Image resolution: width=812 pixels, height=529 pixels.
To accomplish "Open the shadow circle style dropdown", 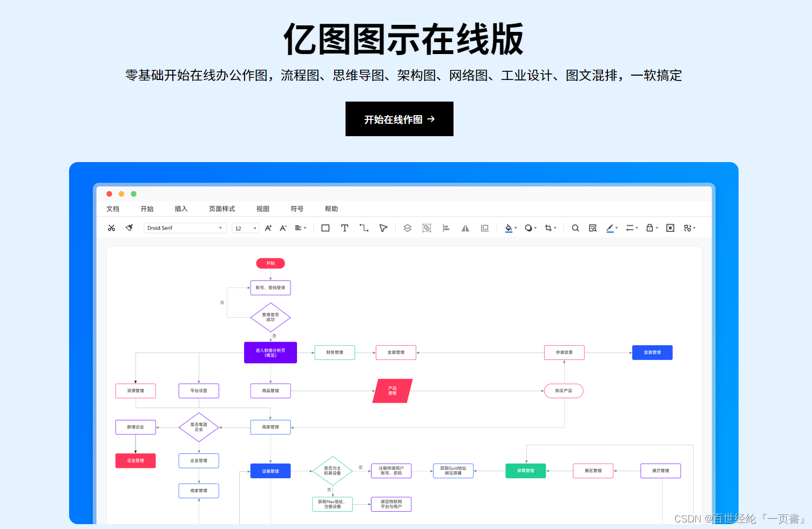I will tap(531, 228).
